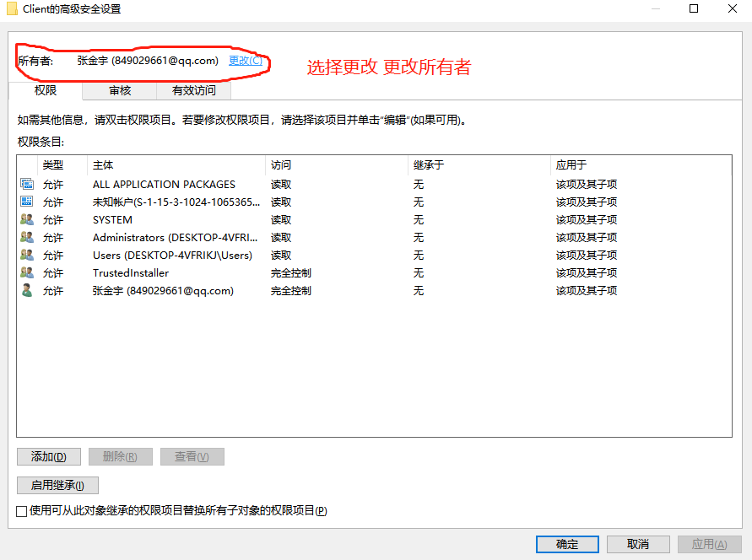
Task: Click the 查看(V) button
Action: [192, 456]
